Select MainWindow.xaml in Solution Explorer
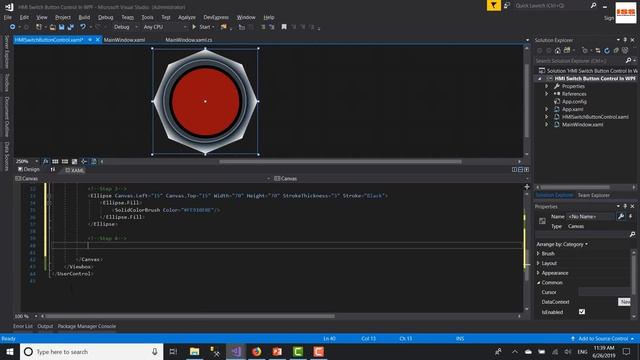The height and width of the screenshot is (360, 640). point(582,124)
